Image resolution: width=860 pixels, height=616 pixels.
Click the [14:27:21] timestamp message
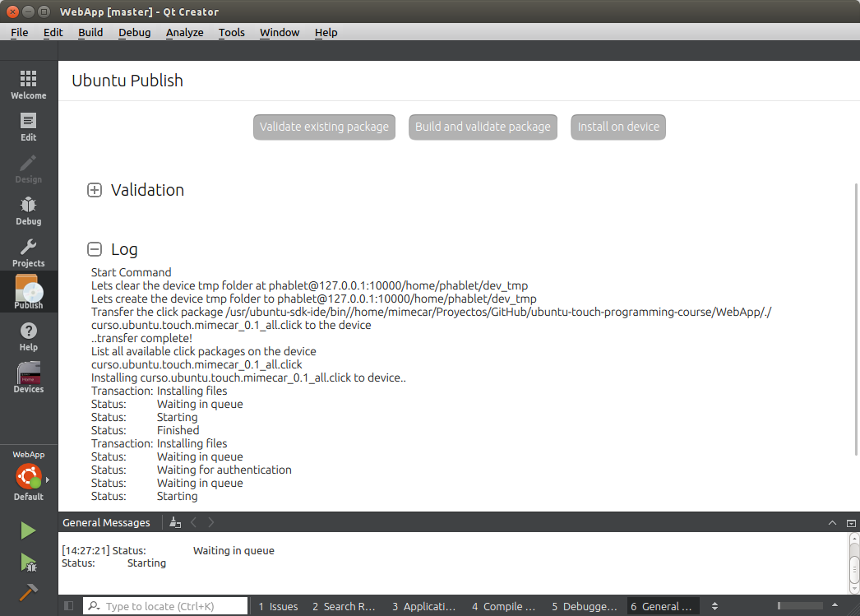[168, 550]
